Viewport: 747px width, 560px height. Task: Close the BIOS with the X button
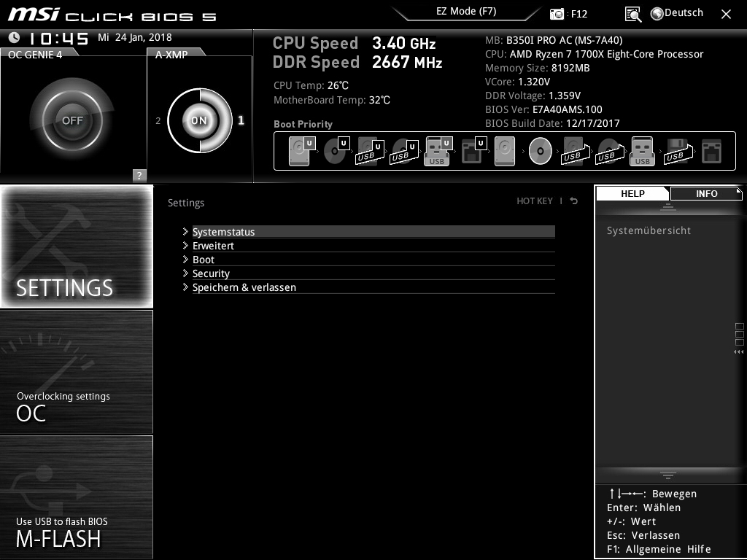[726, 14]
